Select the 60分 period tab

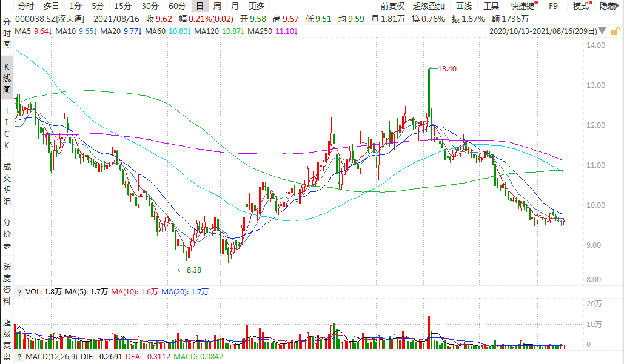click(178, 6)
